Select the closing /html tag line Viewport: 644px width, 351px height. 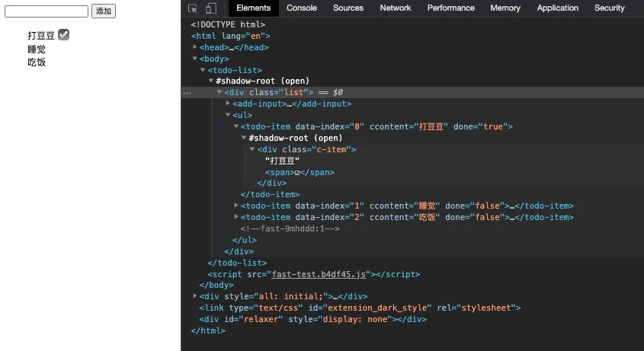coord(208,330)
